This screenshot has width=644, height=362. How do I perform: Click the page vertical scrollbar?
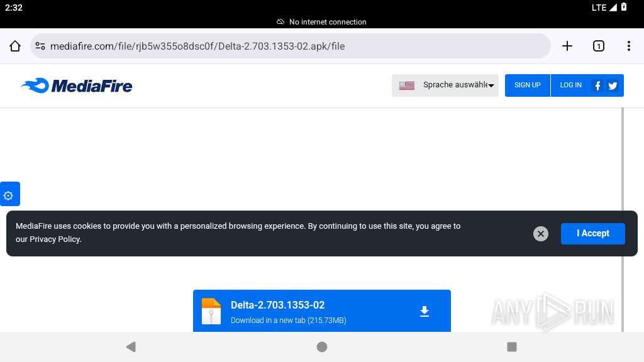pyautogui.click(x=622, y=219)
